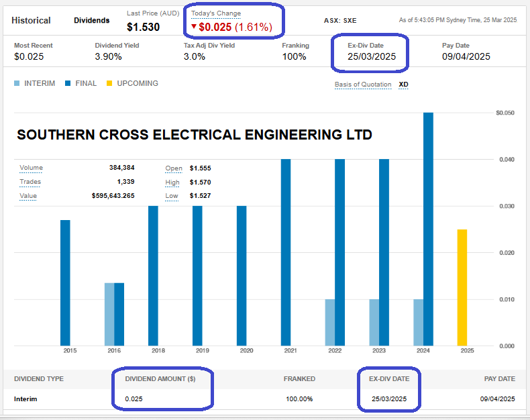Click the 2022 interim light blue bar
This screenshot has height=420, width=530.
(x=329, y=322)
